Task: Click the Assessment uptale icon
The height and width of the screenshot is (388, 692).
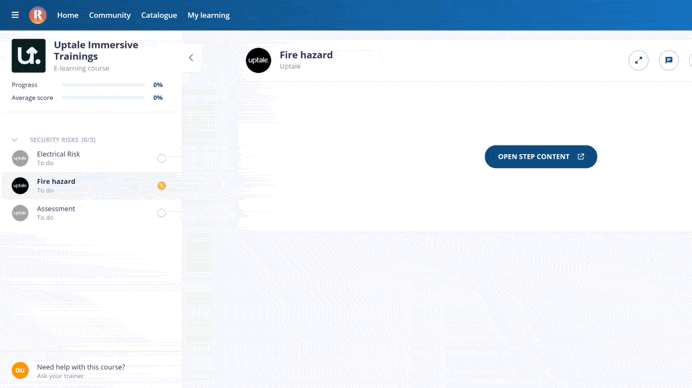Action: (x=20, y=213)
